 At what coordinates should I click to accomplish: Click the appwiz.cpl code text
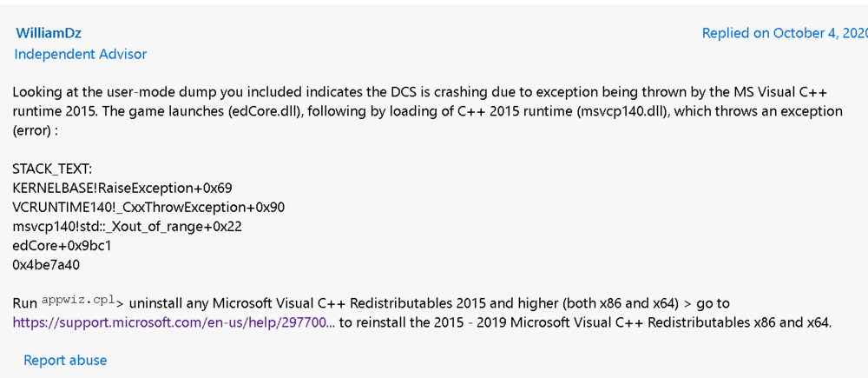pos(78,302)
